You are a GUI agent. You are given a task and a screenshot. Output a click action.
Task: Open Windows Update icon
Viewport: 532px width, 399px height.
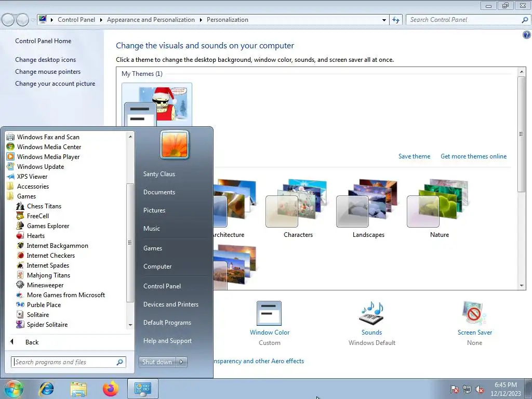point(10,167)
